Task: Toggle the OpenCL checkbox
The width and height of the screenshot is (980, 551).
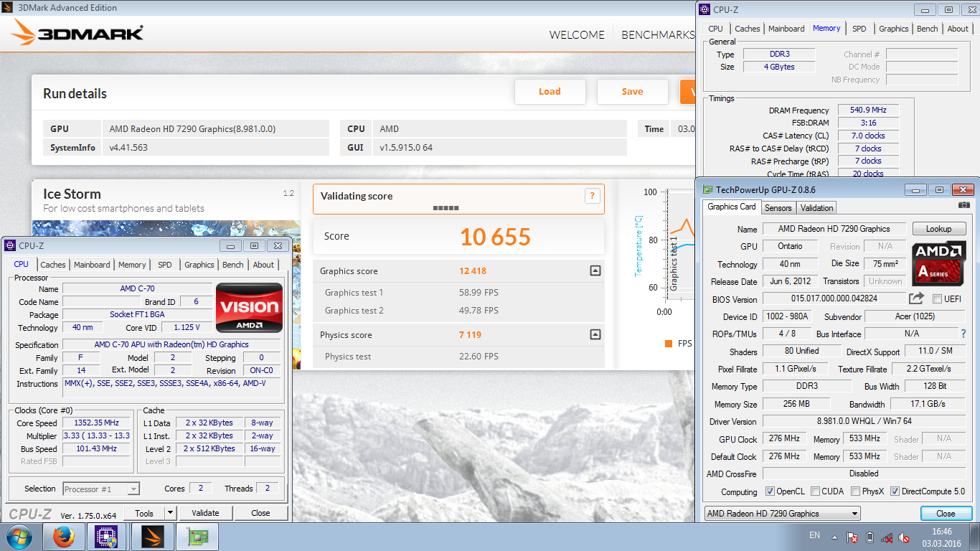Action: click(x=770, y=491)
